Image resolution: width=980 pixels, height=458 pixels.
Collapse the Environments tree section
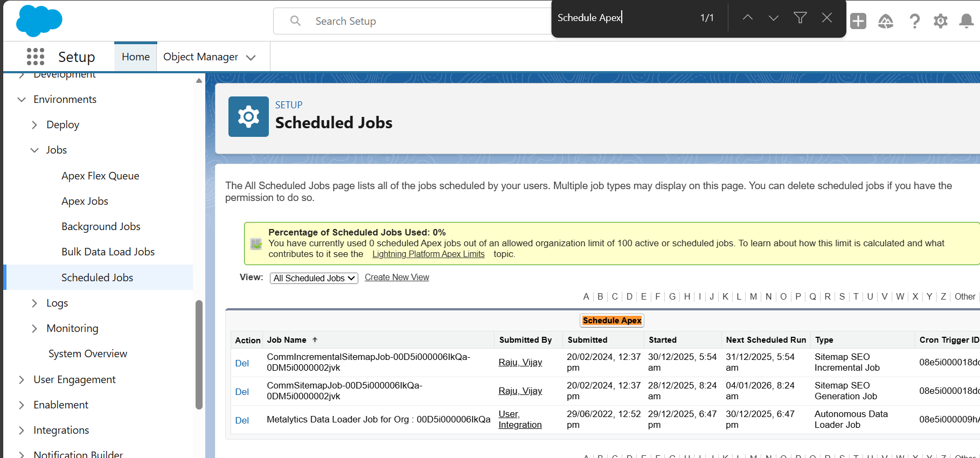[22, 100]
